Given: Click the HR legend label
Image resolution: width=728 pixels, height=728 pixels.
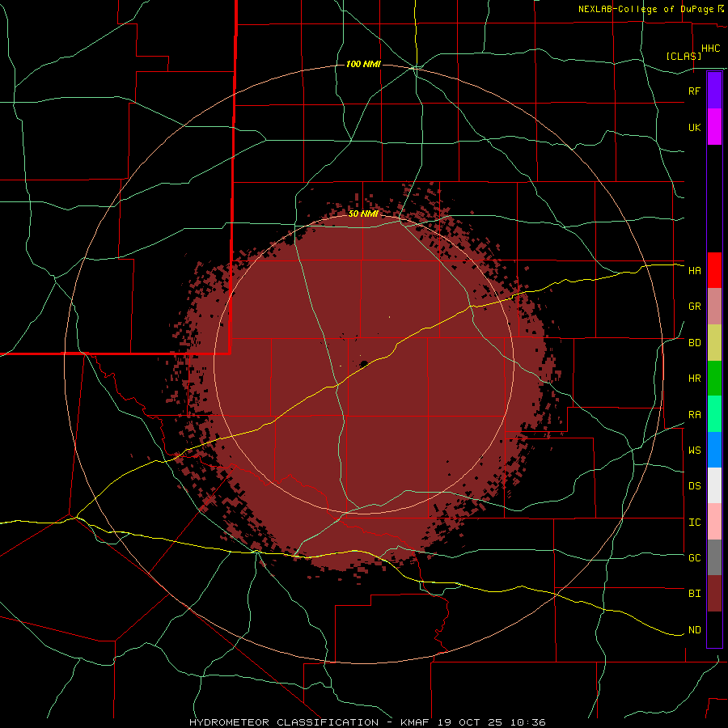Looking at the screenshot, I should click(694, 379).
